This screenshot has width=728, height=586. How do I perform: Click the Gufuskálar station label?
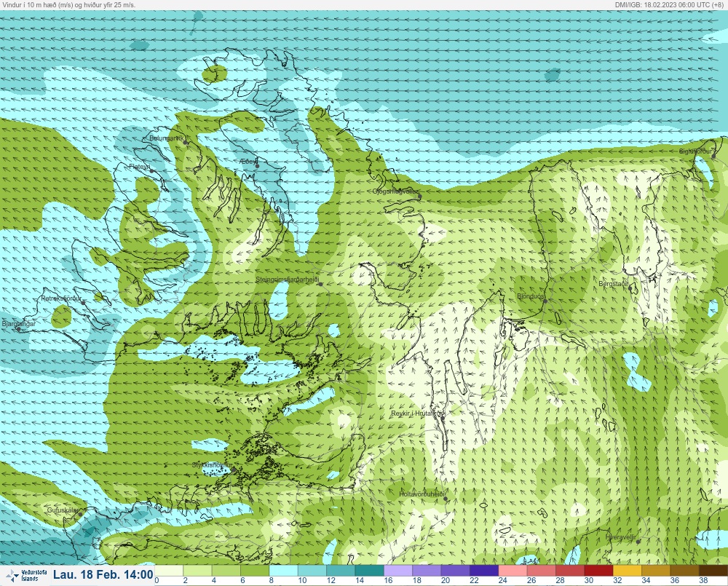coord(63,510)
